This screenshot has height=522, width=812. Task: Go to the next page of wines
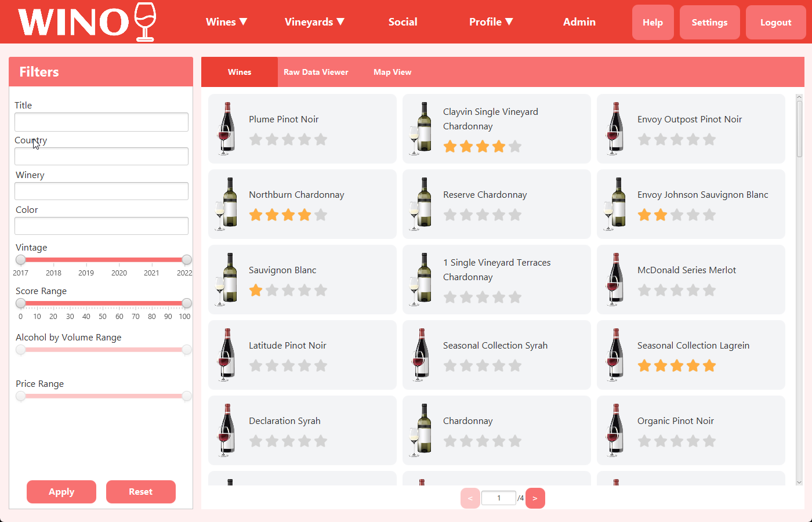[x=535, y=498]
